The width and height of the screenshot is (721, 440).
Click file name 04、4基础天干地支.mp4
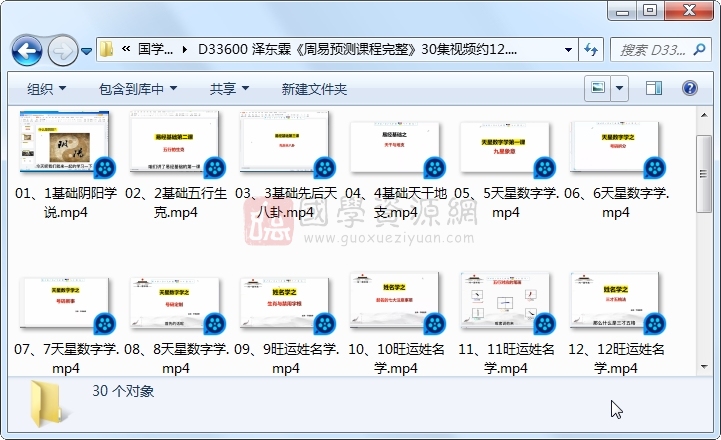click(396, 203)
